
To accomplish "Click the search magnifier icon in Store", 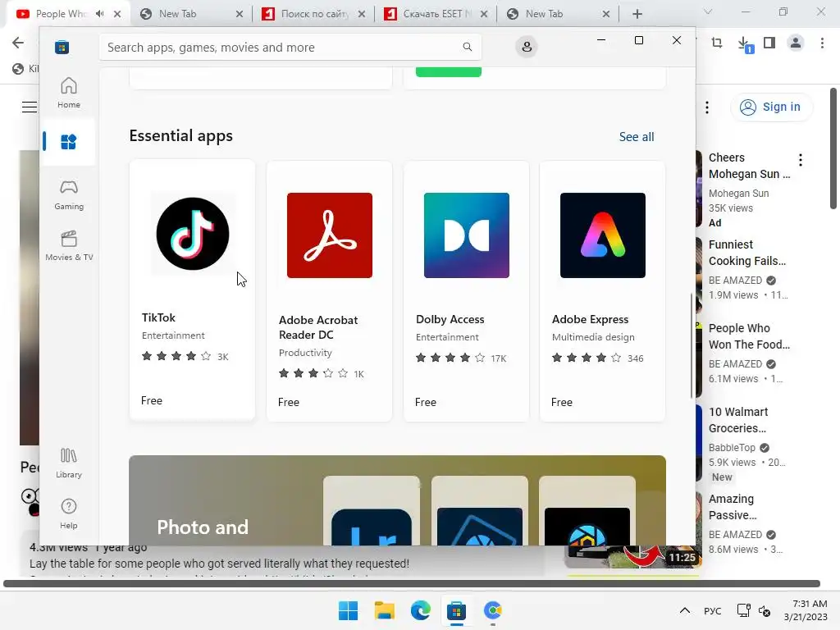I will pos(467,47).
